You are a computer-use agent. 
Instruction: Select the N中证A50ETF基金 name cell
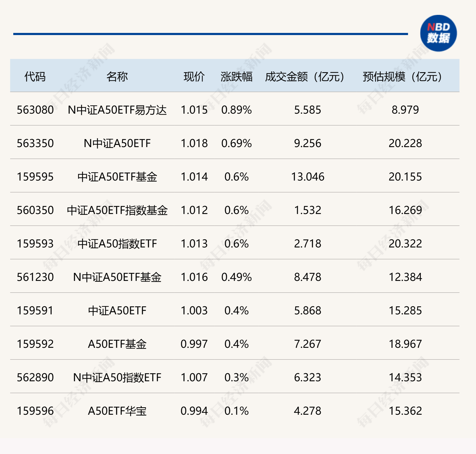(x=117, y=277)
